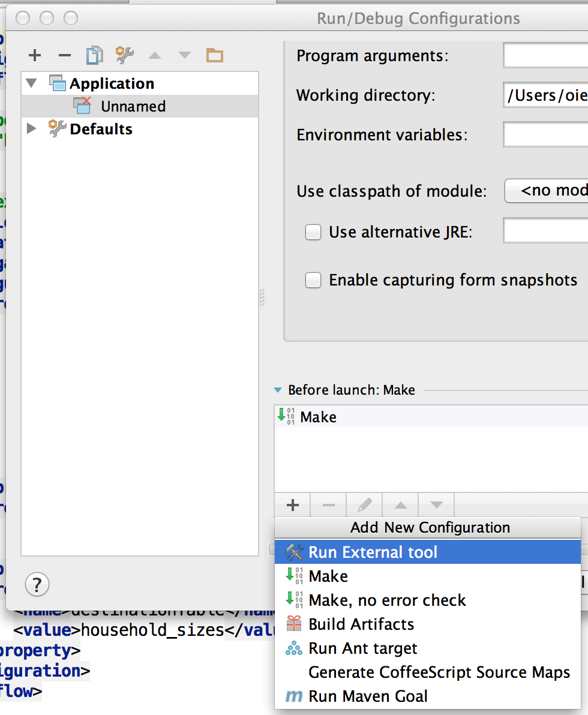Click the Defaults wrench icon in tree
The image size is (588, 715).
pos(58,128)
